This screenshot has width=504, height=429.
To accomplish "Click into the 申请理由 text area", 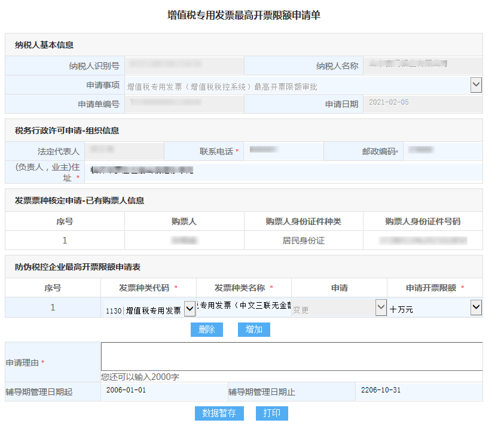I will click(291, 357).
